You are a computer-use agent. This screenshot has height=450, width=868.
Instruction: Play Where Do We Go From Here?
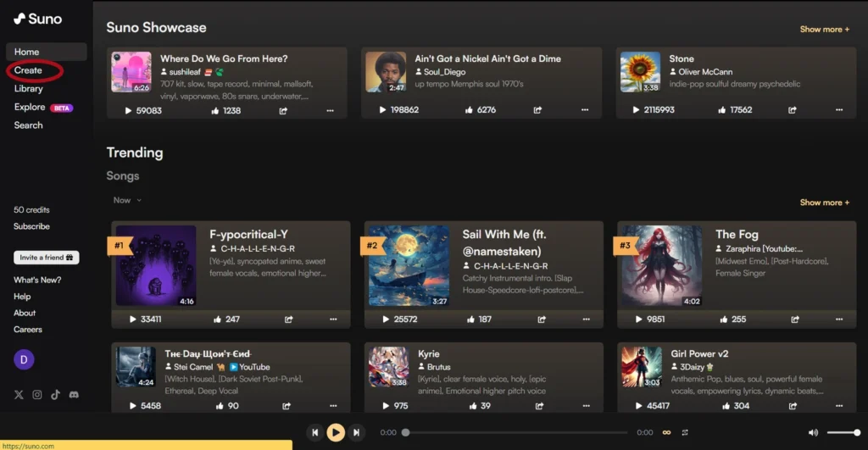(129, 111)
